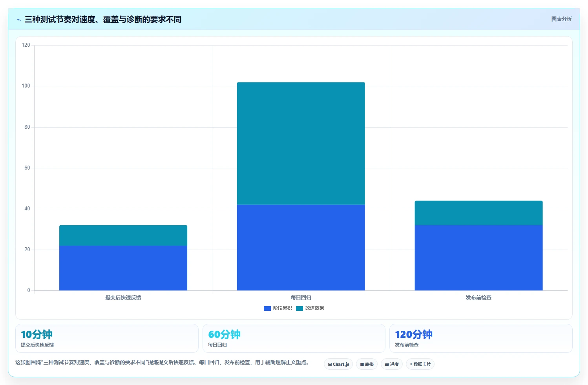Click the 阶段累积 legend label
Viewport: 588px width, 385px height.
pos(283,308)
